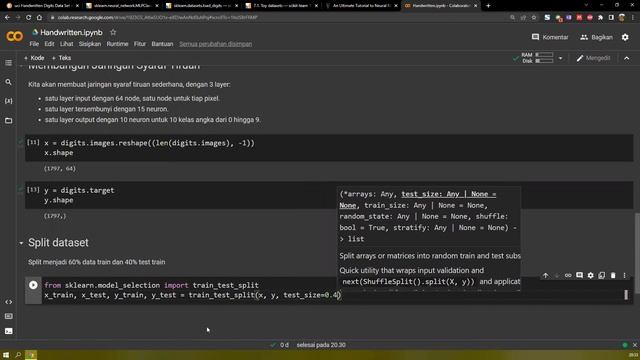
Task: Click the RAM usage bar indicator
Action: point(544,54)
